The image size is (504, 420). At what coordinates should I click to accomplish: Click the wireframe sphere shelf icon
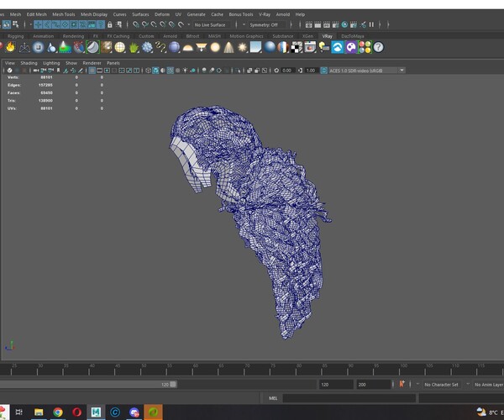(x=120, y=47)
